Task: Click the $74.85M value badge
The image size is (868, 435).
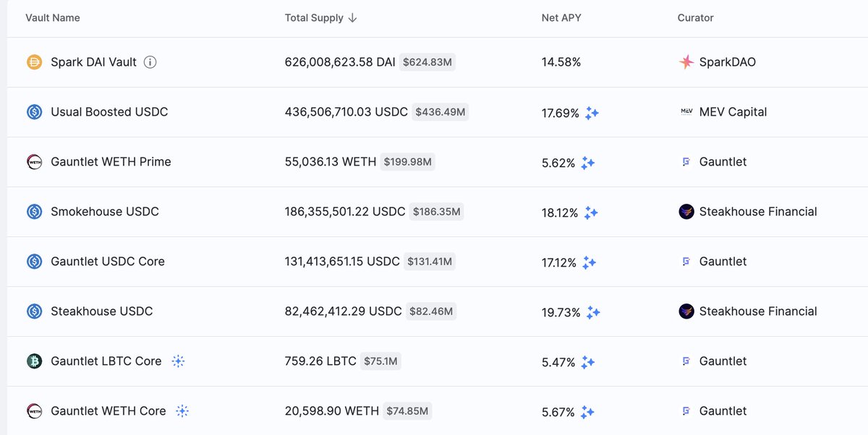Action: tap(407, 411)
